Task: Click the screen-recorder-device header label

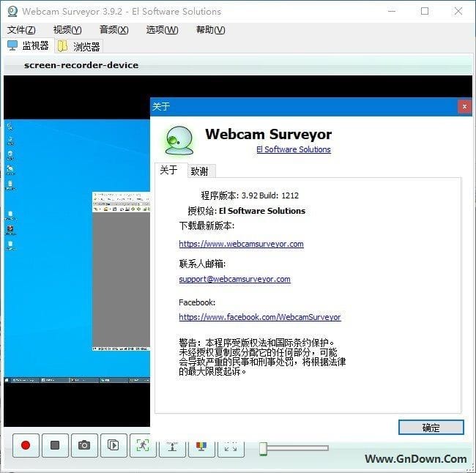Action: (81, 65)
